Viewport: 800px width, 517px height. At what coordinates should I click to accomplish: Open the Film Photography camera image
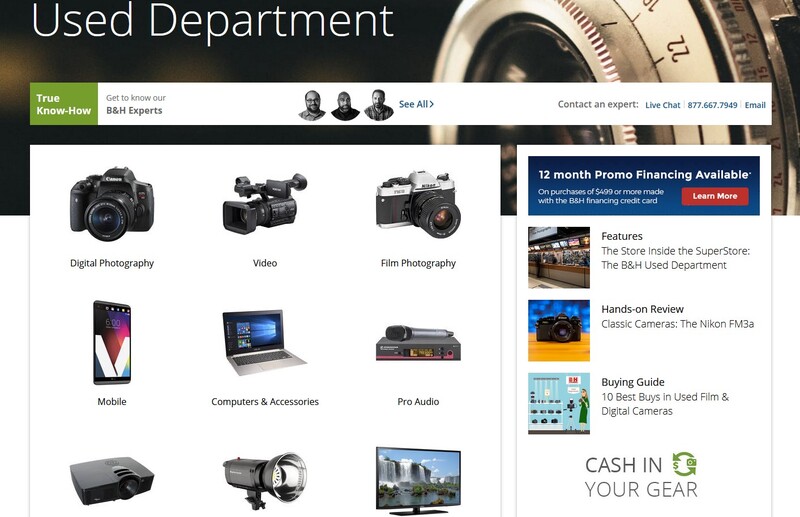coord(418,204)
